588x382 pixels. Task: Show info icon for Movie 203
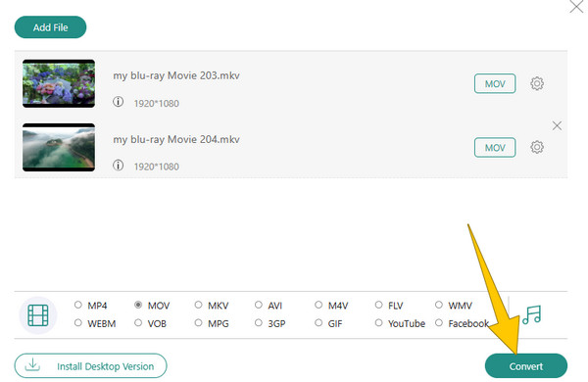coord(119,102)
